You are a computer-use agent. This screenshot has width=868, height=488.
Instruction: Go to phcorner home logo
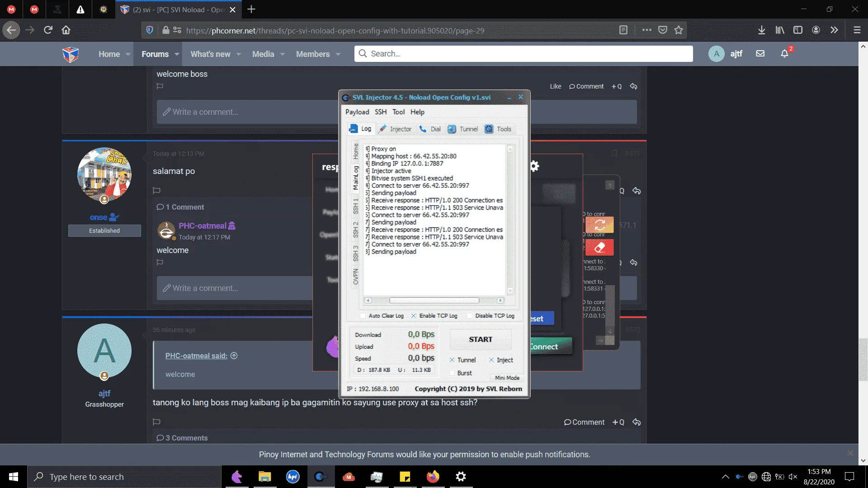[71, 54]
